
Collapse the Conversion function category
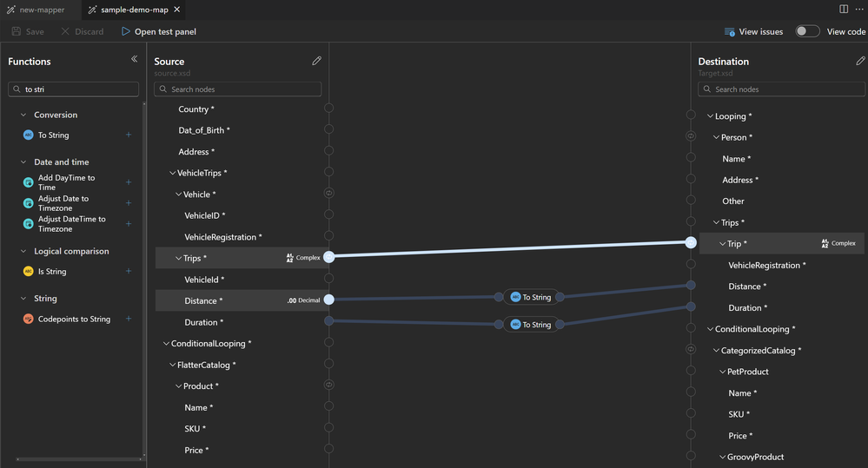pyautogui.click(x=23, y=115)
